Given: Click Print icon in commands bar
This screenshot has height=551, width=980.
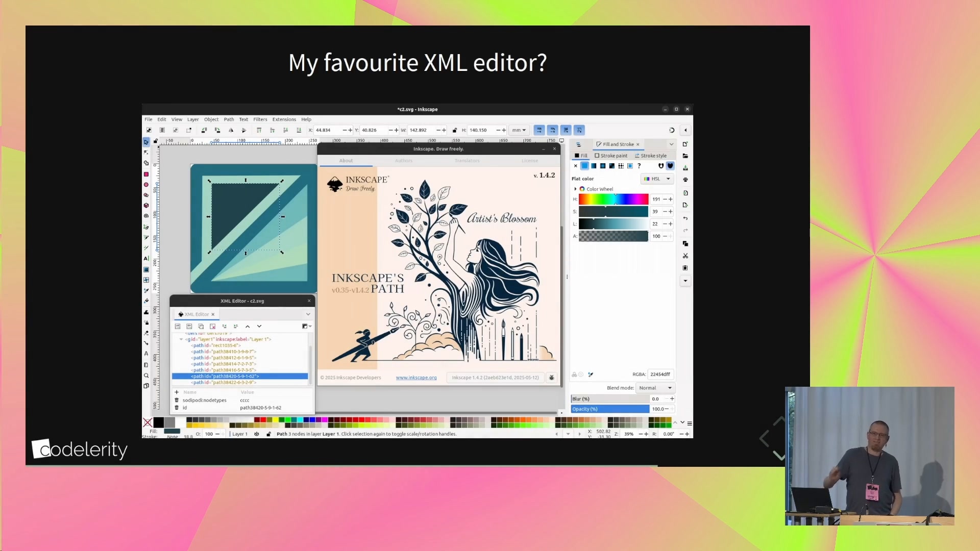Looking at the screenshot, I should pos(685,180).
